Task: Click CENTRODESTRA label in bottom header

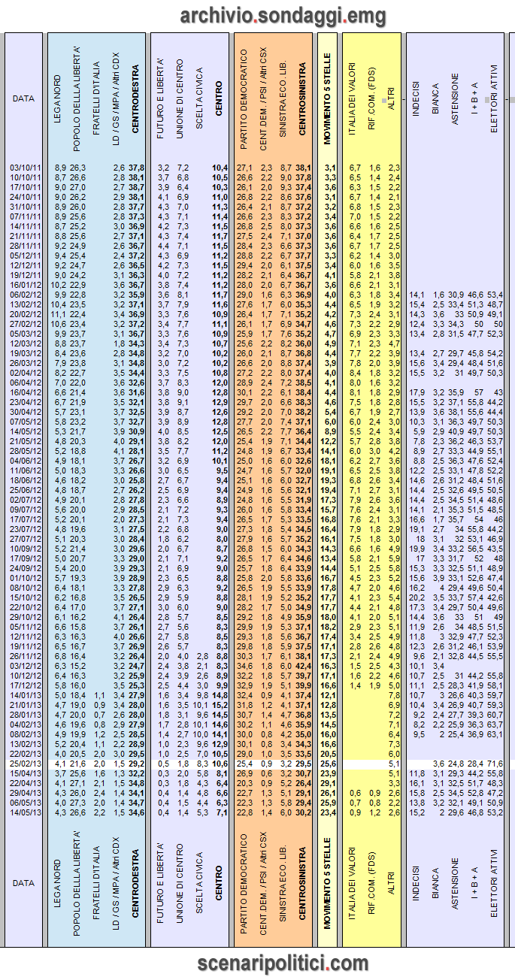Action: [x=135, y=882]
